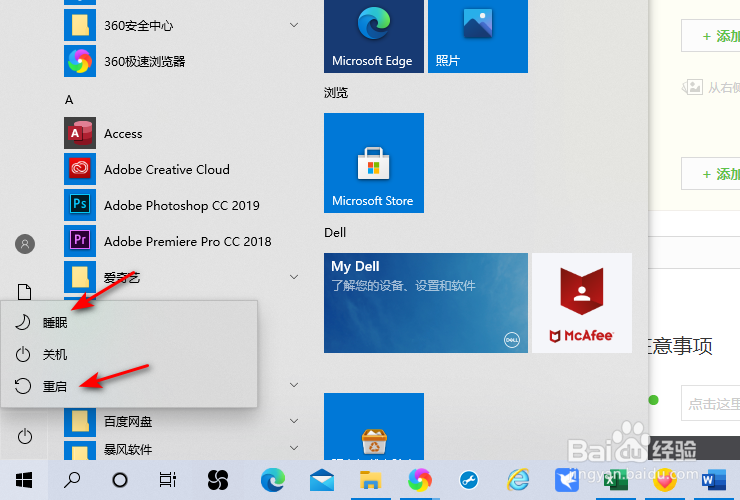The width and height of the screenshot is (740, 500).
Task: Click the Windows Start button
Action: (x=24, y=480)
